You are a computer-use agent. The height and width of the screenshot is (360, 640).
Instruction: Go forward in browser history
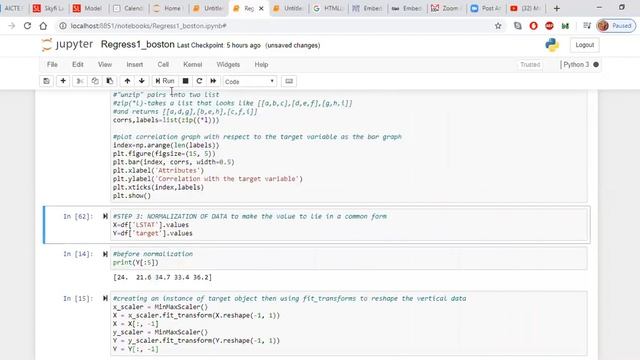[11, 26]
